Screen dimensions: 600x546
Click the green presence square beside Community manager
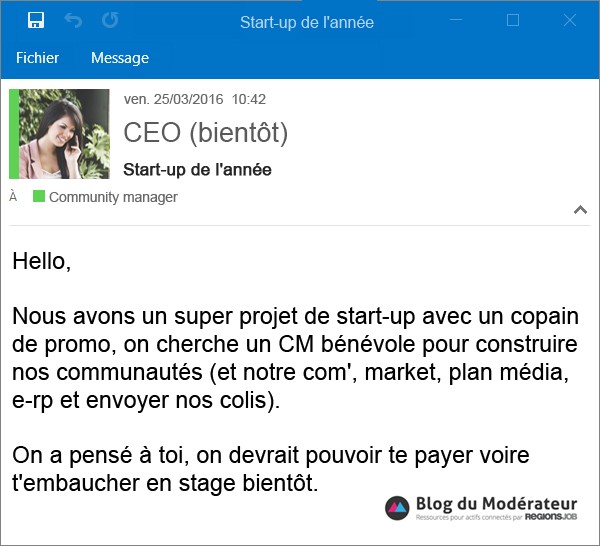coord(39,197)
